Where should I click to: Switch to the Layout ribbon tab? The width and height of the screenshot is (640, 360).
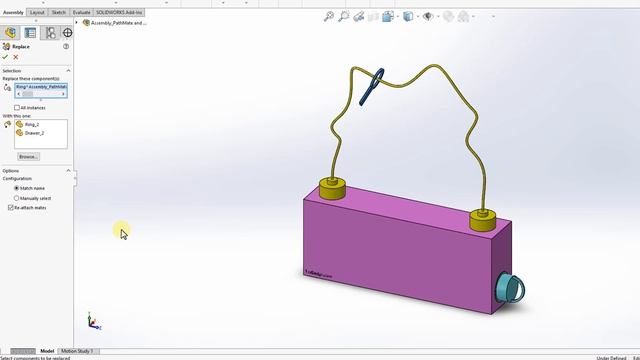(37, 13)
